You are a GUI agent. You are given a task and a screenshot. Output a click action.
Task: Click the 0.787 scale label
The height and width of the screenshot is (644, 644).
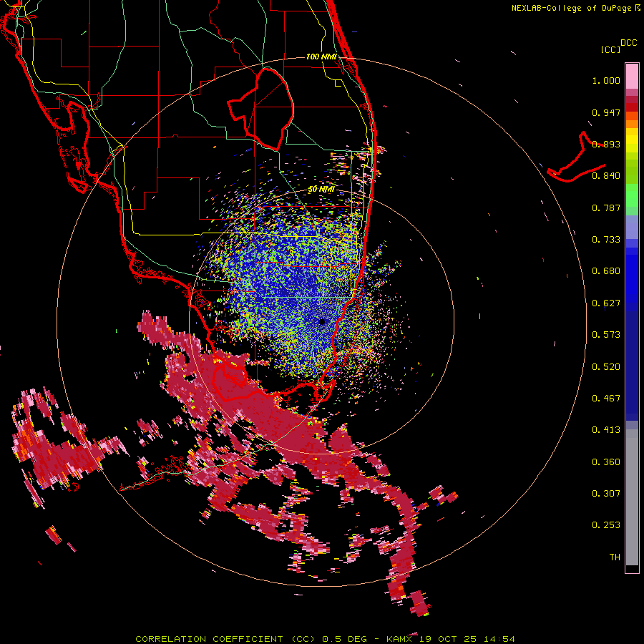click(x=606, y=208)
